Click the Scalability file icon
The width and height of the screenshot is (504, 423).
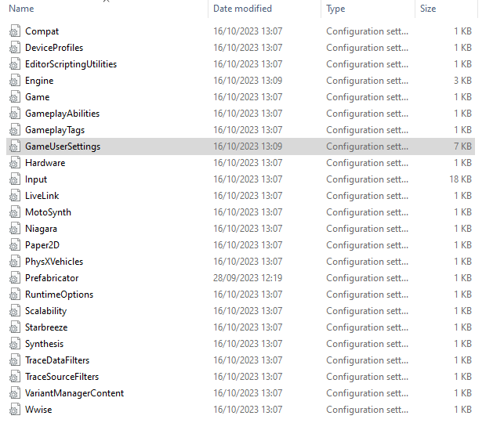pos(15,311)
